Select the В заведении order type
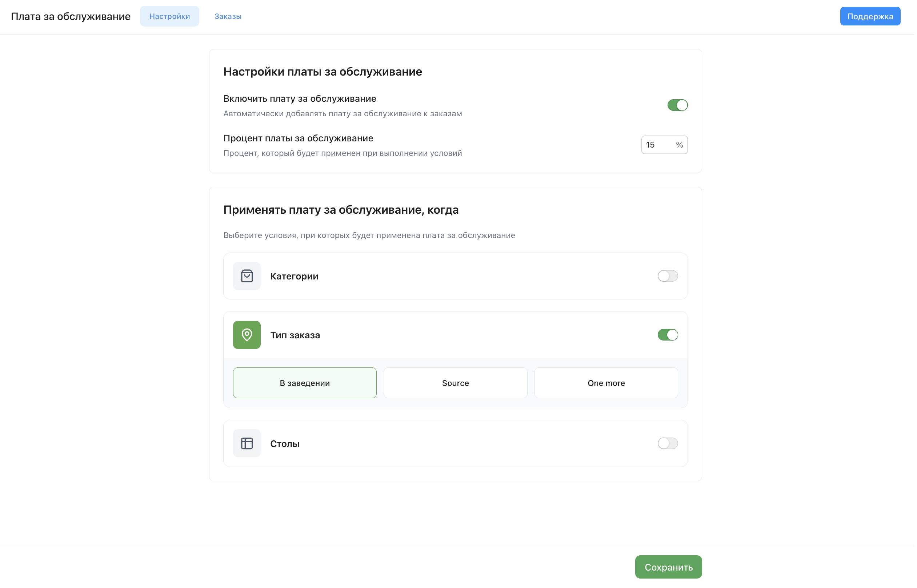Viewport: 917px width, 588px height. click(305, 384)
